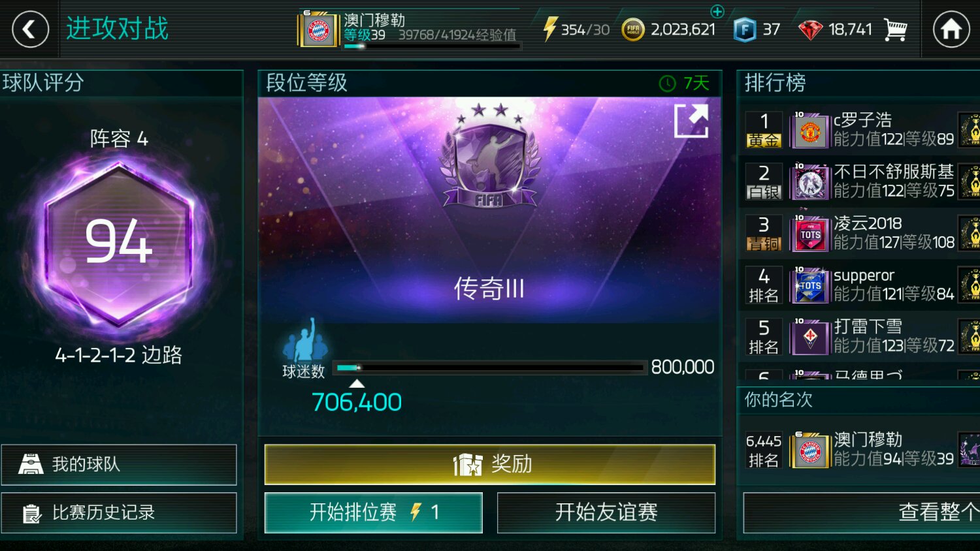Select leaderboard entry c罗子浩
This screenshot has height=551, width=980.
(x=862, y=129)
